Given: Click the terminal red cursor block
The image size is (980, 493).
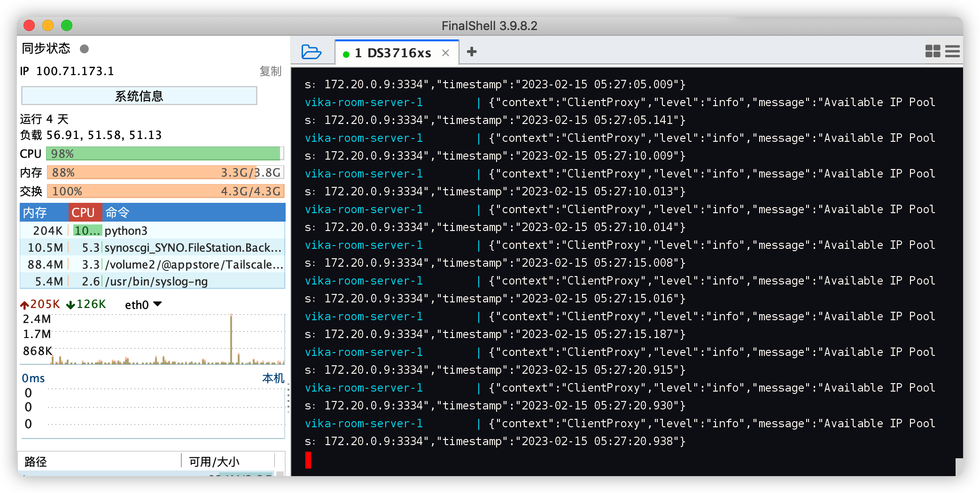Looking at the screenshot, I should click(308, 460).
